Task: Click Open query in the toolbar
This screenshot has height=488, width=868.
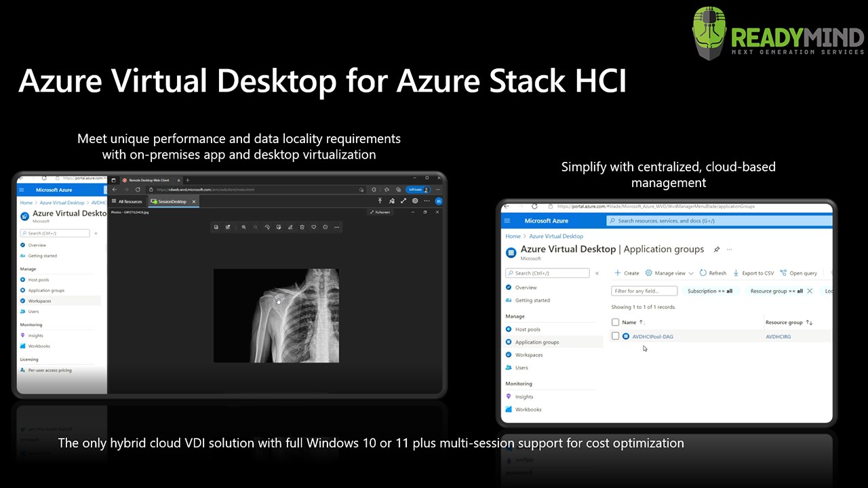Action: 799,273
